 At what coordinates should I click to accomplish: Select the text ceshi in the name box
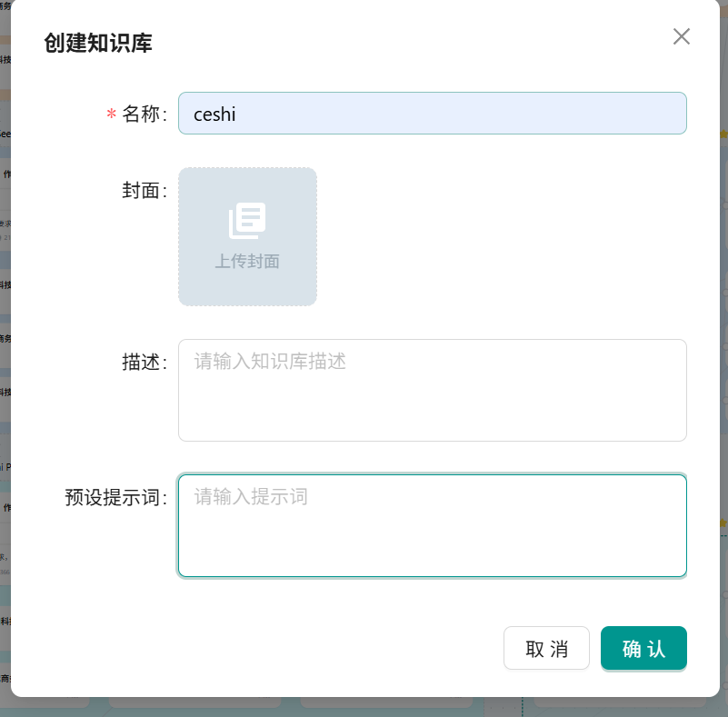pos(214,113)
